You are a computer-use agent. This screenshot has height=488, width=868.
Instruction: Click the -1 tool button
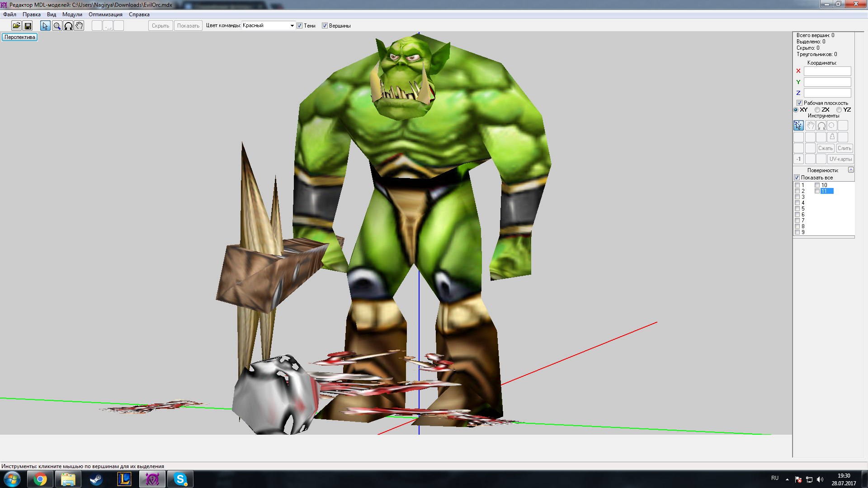[799, 159]
